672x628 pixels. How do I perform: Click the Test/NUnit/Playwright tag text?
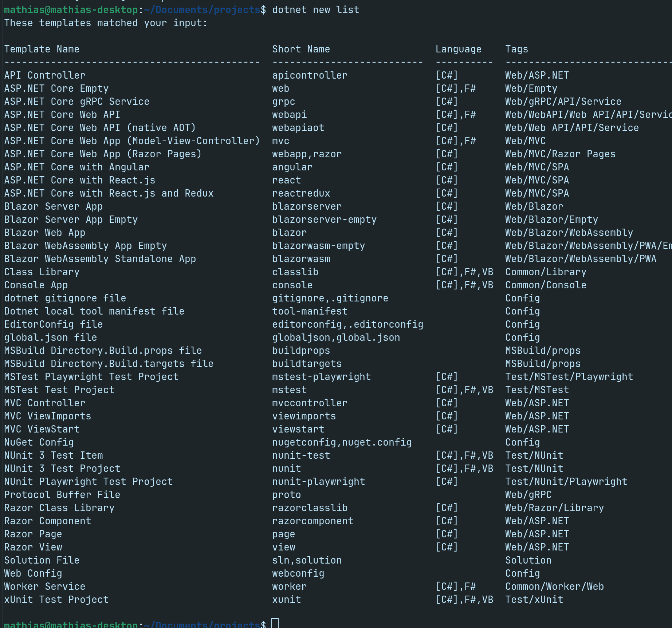(x=566, y=481)
